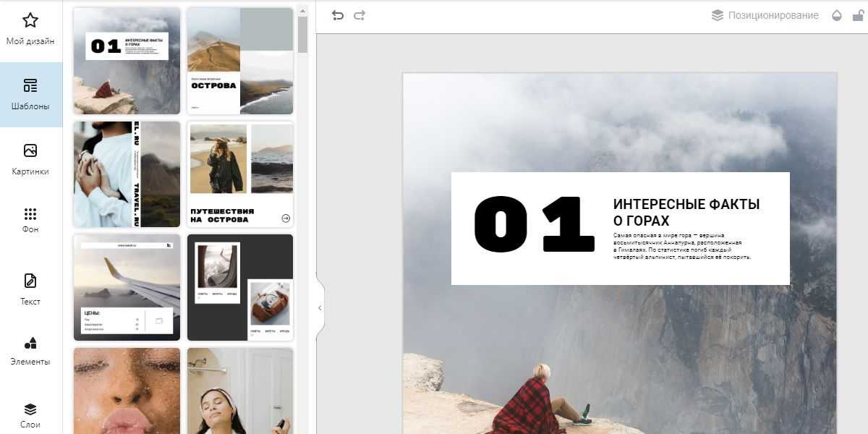This screenshot has width=868, height=434.
Task: Open the Картинки panel
Action: coord(30,159)
